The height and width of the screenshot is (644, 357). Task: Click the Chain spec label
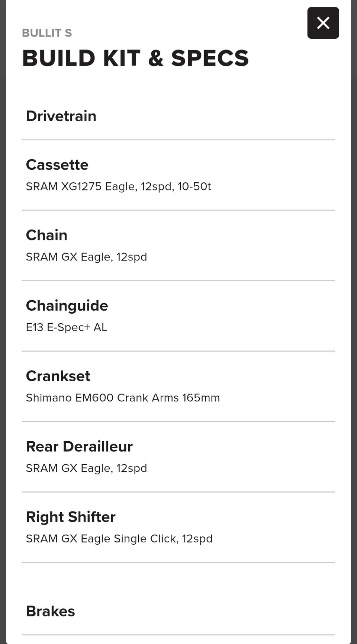pos(46,235)
